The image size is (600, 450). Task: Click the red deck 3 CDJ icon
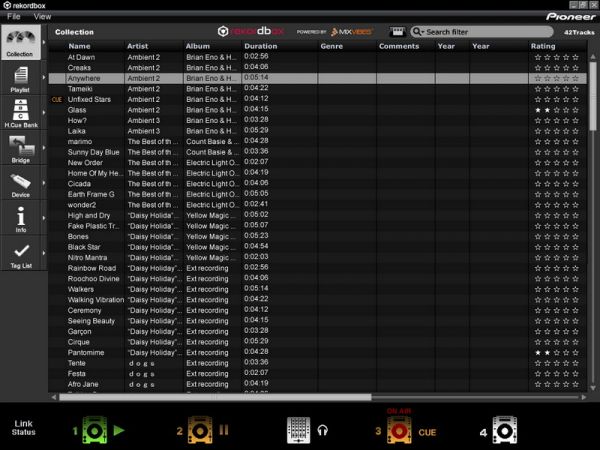(x=399, y=430)
